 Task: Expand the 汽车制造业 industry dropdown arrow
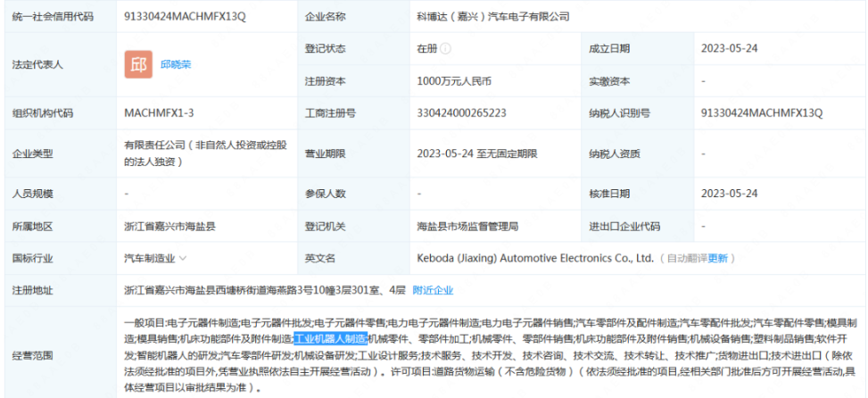point(183,258)
